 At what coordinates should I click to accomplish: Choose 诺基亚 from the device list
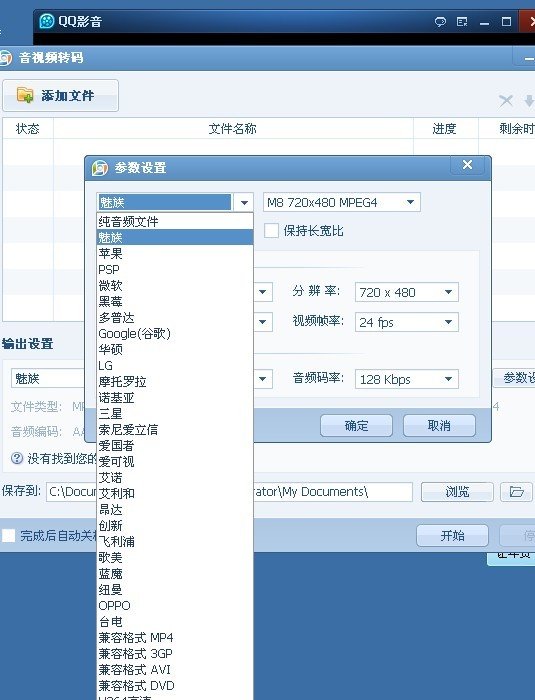(x=175, y=398)
